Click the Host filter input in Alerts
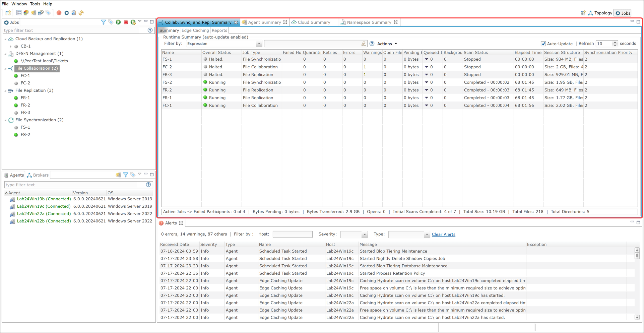Image resolution: width=644 pixels, height=333 pixels. coord(293,234)
